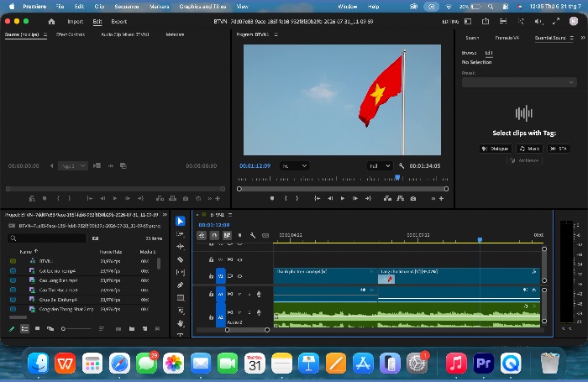Open Program Monitor zoom level dropdown
The width and height of the screenshot is (588, 382).
coord(294,165)
